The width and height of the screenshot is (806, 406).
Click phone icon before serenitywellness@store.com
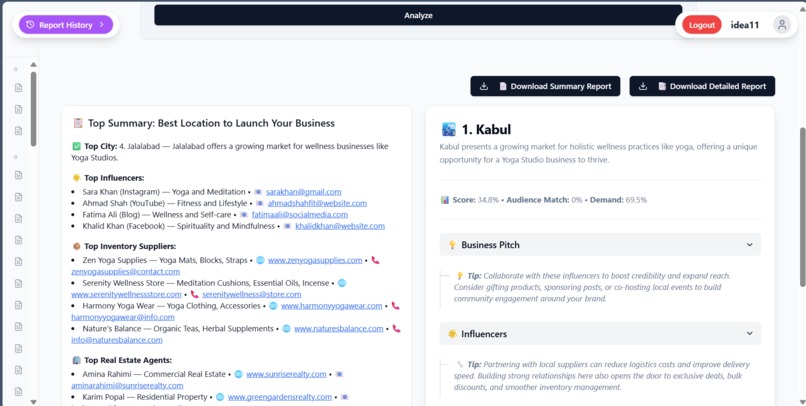coord(194,294)
